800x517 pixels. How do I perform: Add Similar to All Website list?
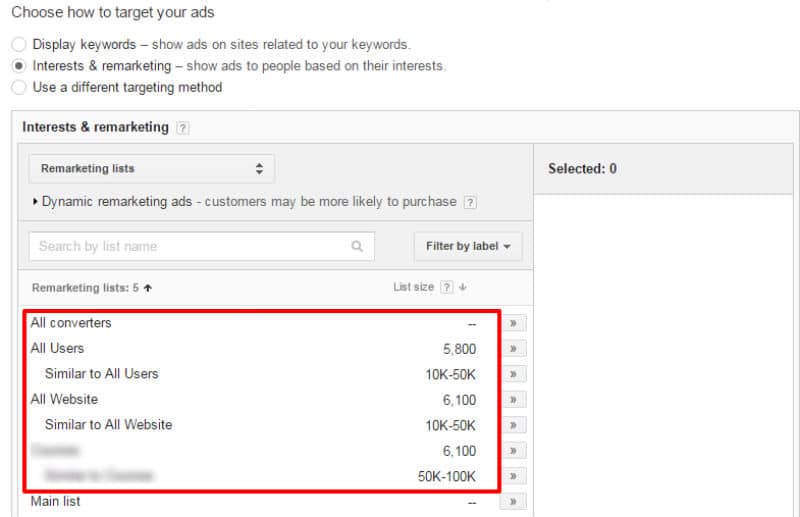point(513,425)
